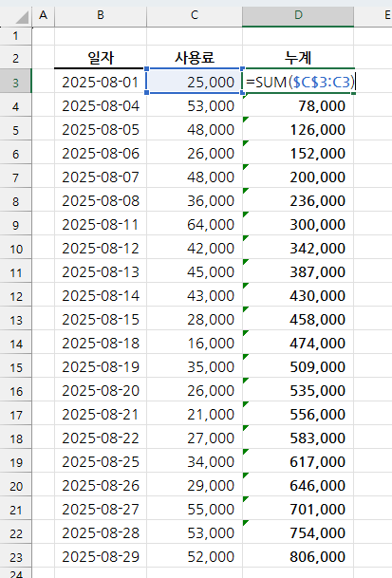Select date cell 2025-08-01

(101, 82)
